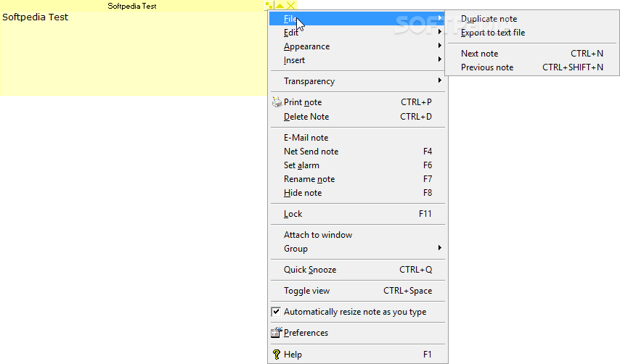Choose Export to text file
Screen dimensions: 620x364
(532, 33)
